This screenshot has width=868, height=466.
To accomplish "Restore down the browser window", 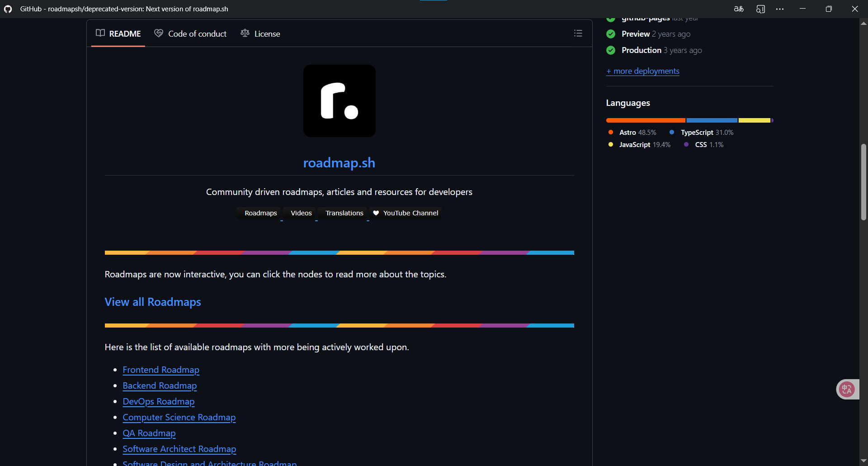I will coord(829,9).
